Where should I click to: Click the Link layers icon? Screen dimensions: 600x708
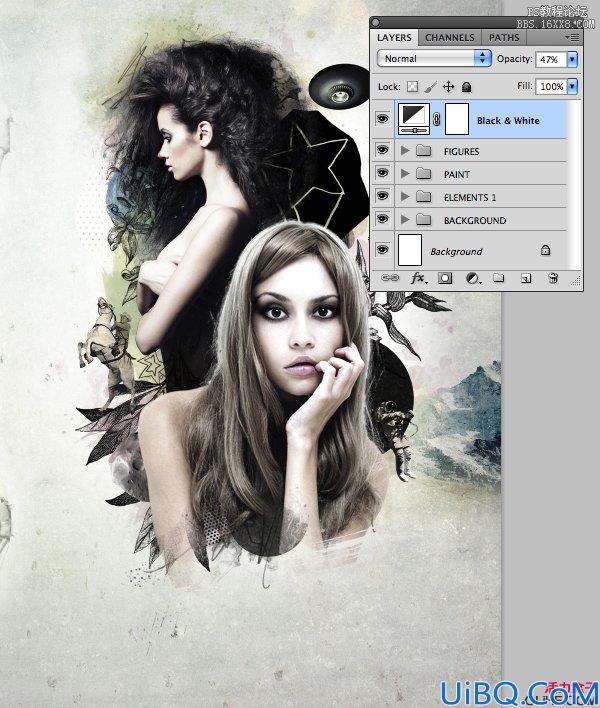click(390, 278)
